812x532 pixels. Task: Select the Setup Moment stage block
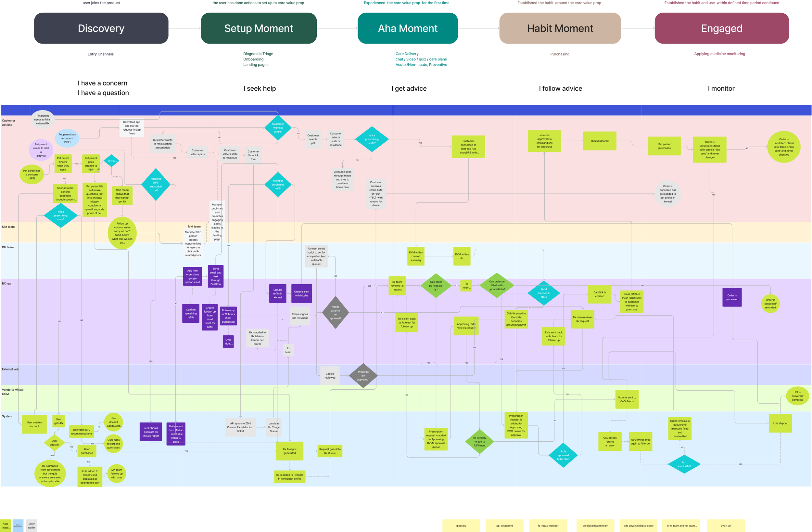259,28
